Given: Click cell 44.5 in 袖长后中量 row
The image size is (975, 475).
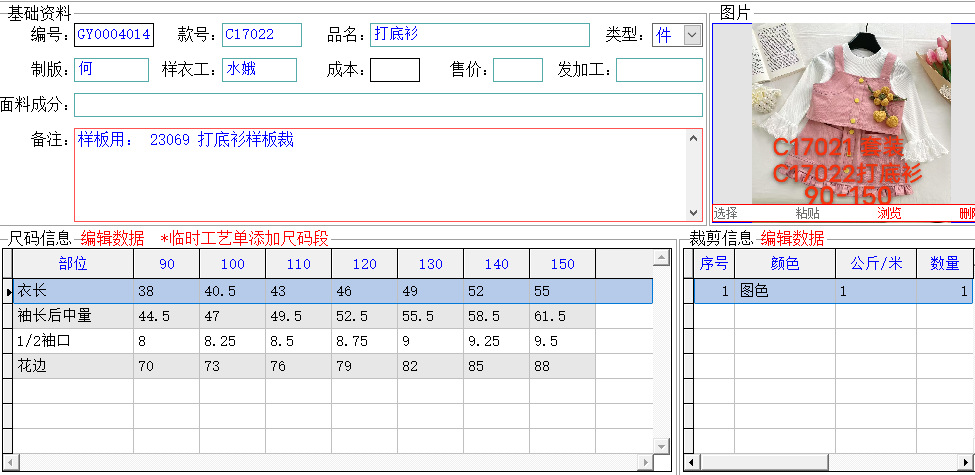Looking at the screenshot, I should (x=167, y=316).
